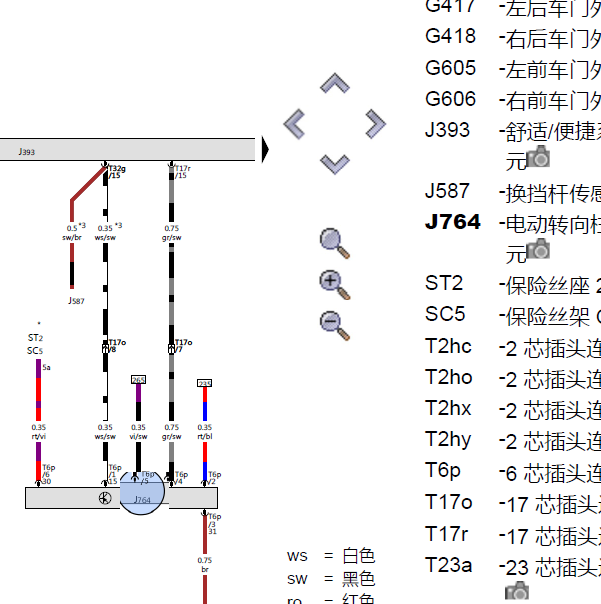Screen dimensions: 601x604
Task: Click the 0.35 rt/vi wire label
Action: click(39, 432)
